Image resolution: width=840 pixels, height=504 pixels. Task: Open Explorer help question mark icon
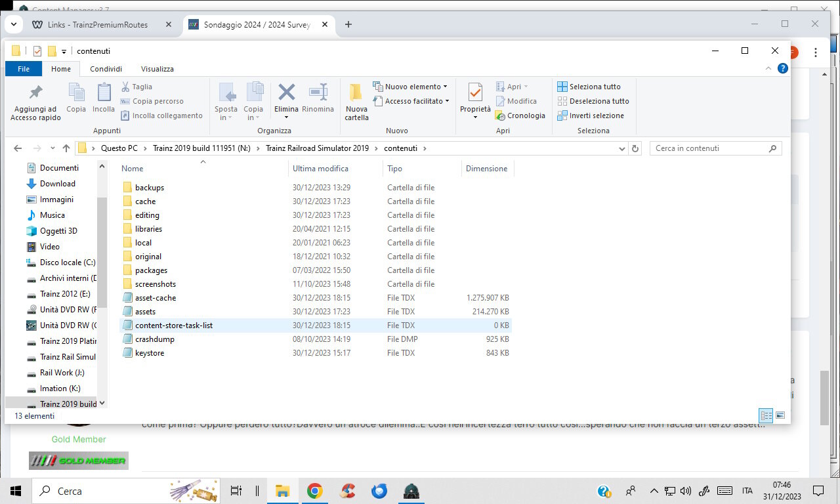click(782, 68)
